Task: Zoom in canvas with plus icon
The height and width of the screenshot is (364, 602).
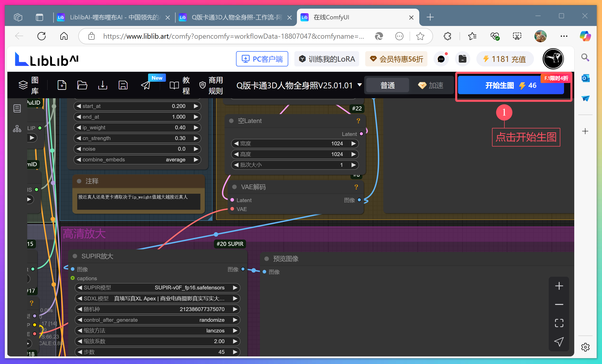Action: 559,286
